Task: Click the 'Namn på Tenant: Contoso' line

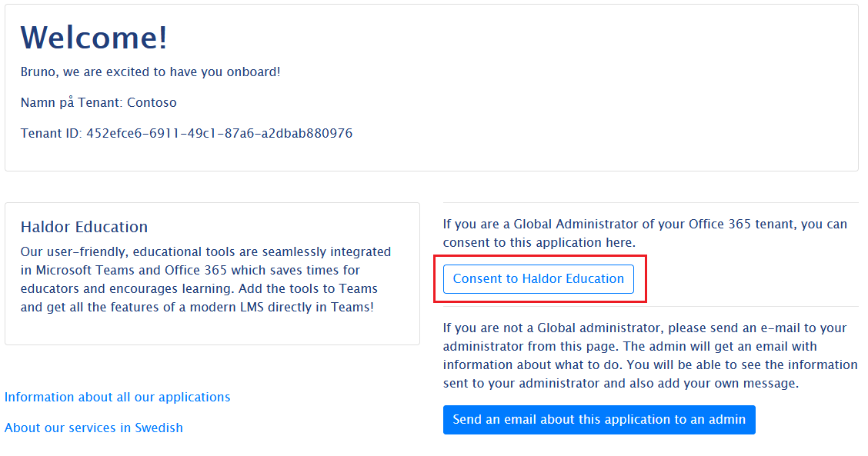Action: pos(98,103)
